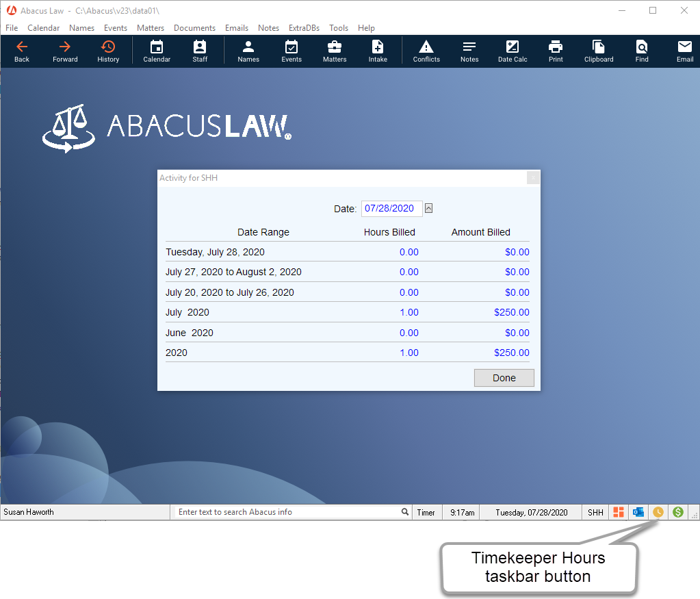The width and height of the screenshot is (700, 599).
Task: Start a new Intake from the toolbar
Action: (378, 51)
